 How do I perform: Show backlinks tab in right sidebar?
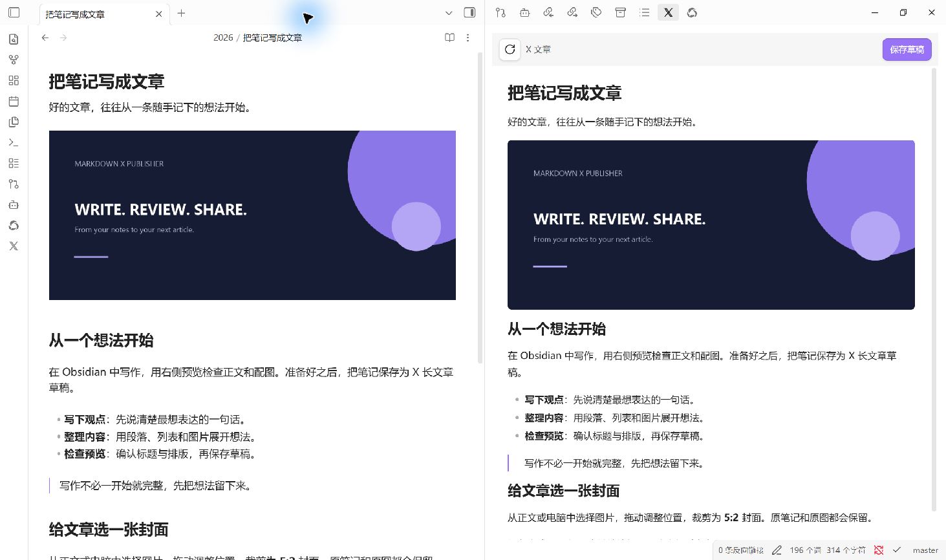coord(548,12)
